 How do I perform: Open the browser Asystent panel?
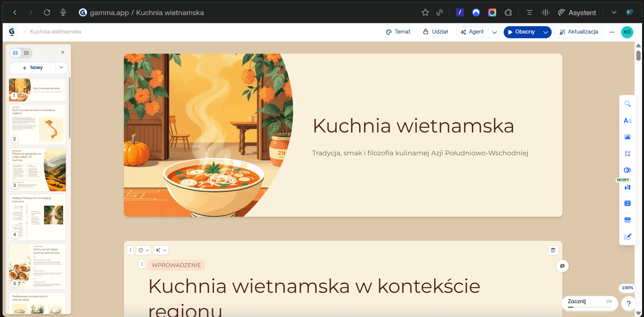(577, 13)
